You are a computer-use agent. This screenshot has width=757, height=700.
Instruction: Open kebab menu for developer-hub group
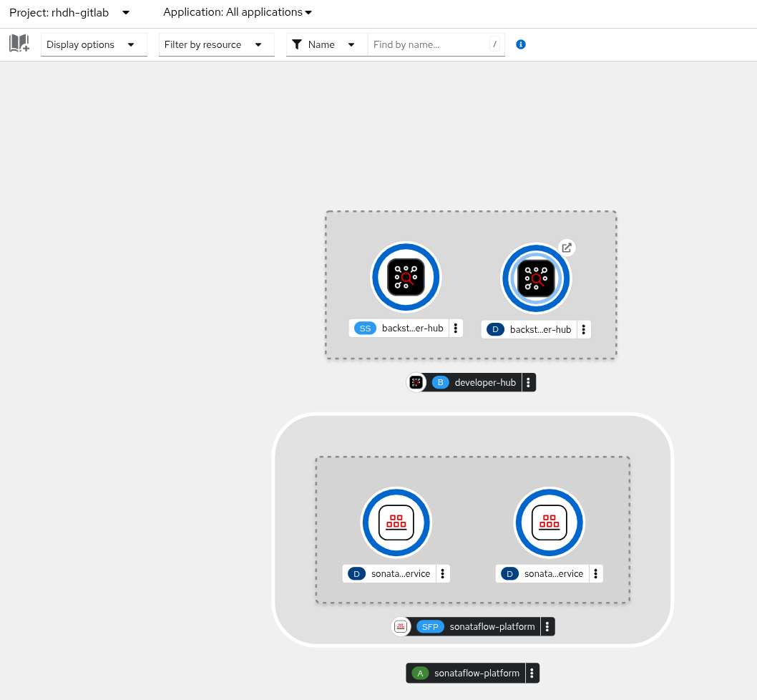coord(529,383)
